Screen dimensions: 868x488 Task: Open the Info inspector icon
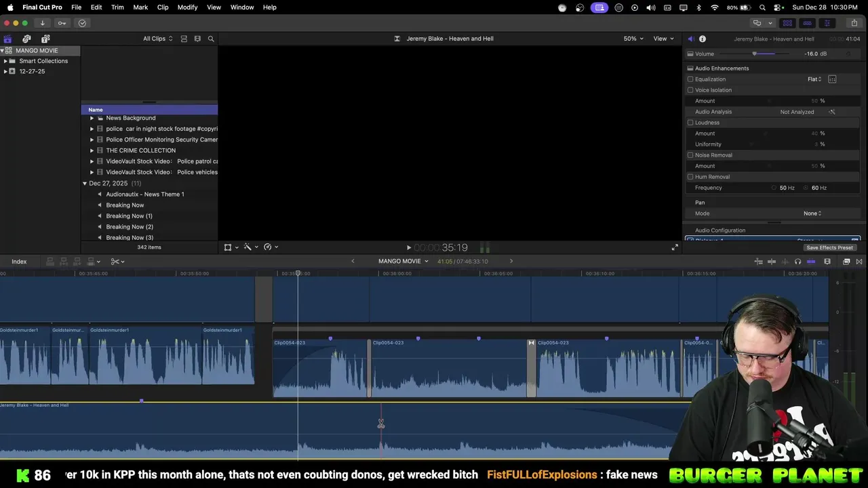coord(703,39)
